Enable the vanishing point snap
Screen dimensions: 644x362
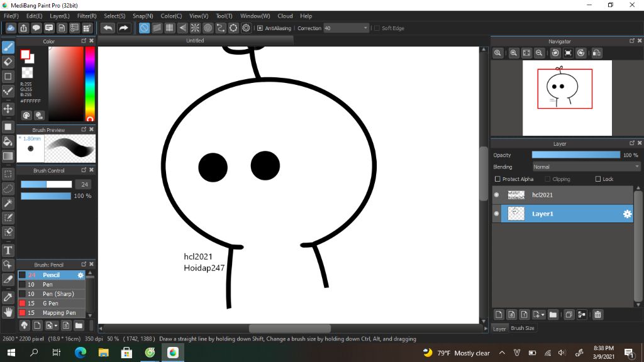(182, 28)
